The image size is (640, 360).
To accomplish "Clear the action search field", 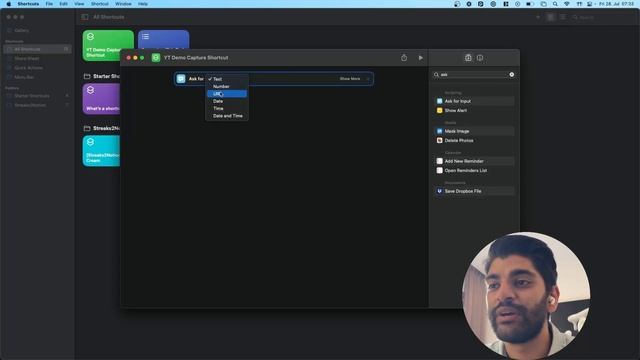I will click(x=511, y=75).
